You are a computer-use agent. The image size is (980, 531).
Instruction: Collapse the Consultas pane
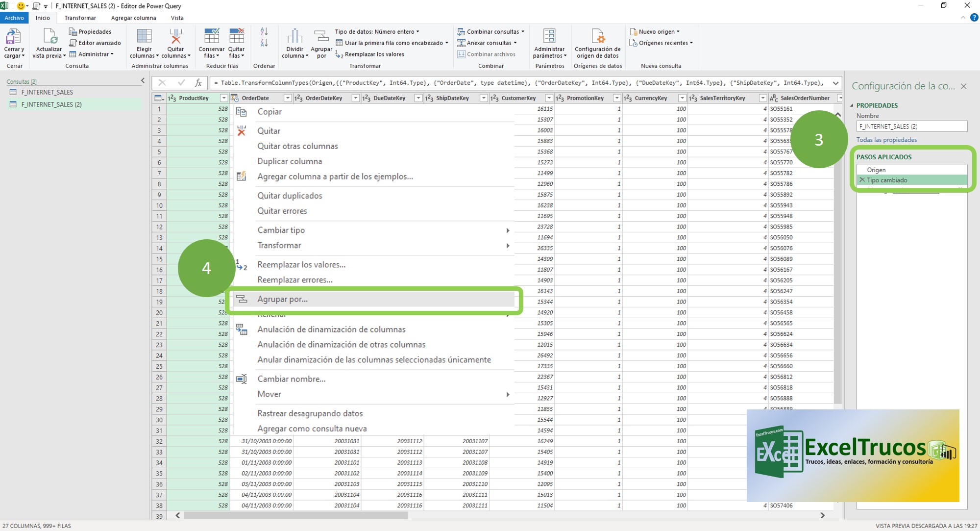(x=143, y=80)
